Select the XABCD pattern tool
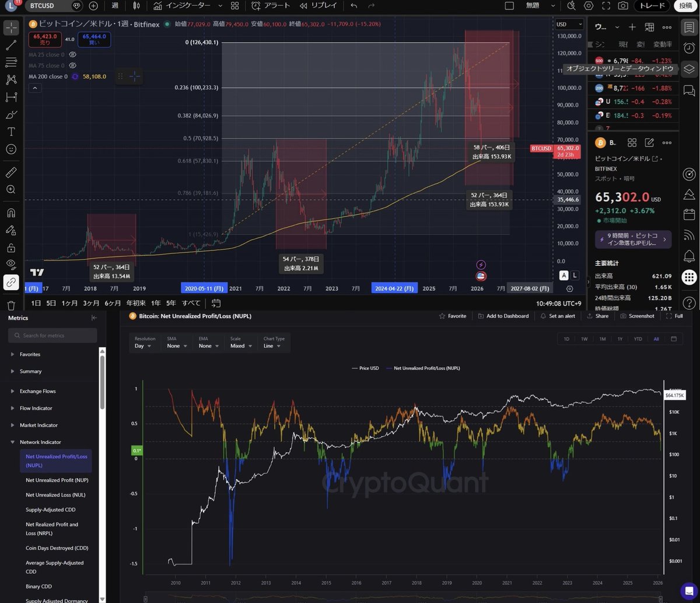Image resolution: width=700 pixels, height=603 pixels. click(x=11, y=79)
